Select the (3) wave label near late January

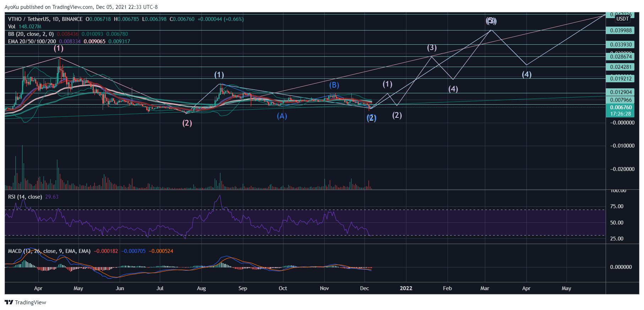coord(432,48)
